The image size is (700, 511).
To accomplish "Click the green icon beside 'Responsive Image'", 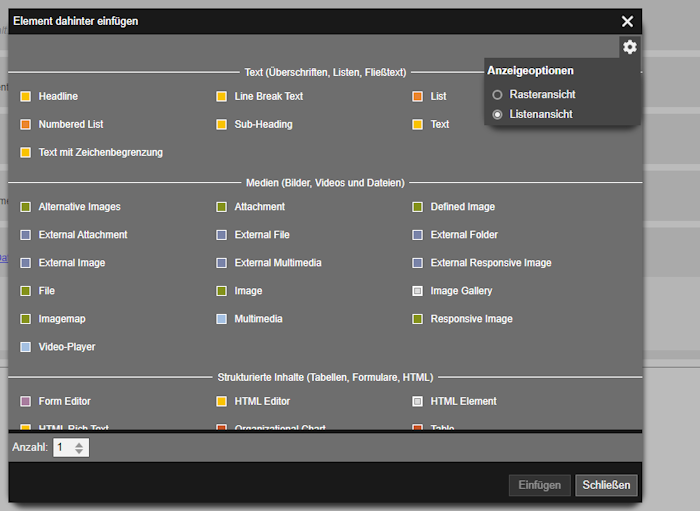I will click(x=417, y=320).
